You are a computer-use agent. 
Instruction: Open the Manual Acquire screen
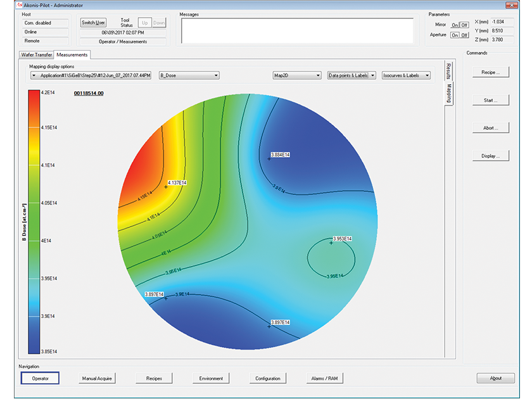click(96, 378)
